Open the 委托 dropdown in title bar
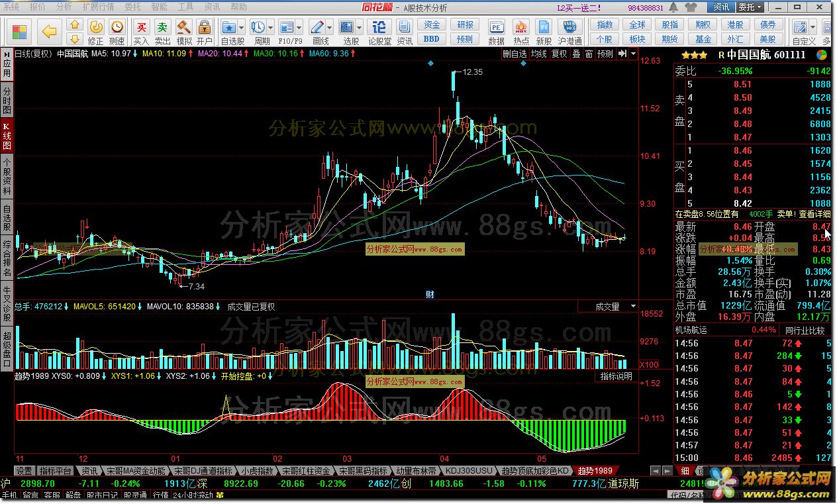837x504 pixels. pyautogui.click(x=750, y=7)
